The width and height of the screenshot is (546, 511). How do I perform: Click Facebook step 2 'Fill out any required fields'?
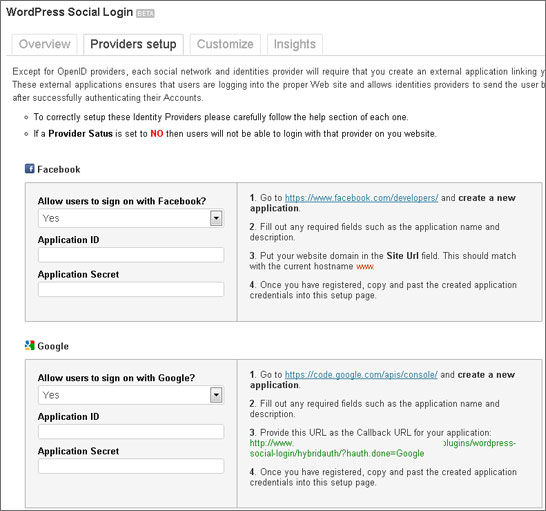click(x=374, y=232)
